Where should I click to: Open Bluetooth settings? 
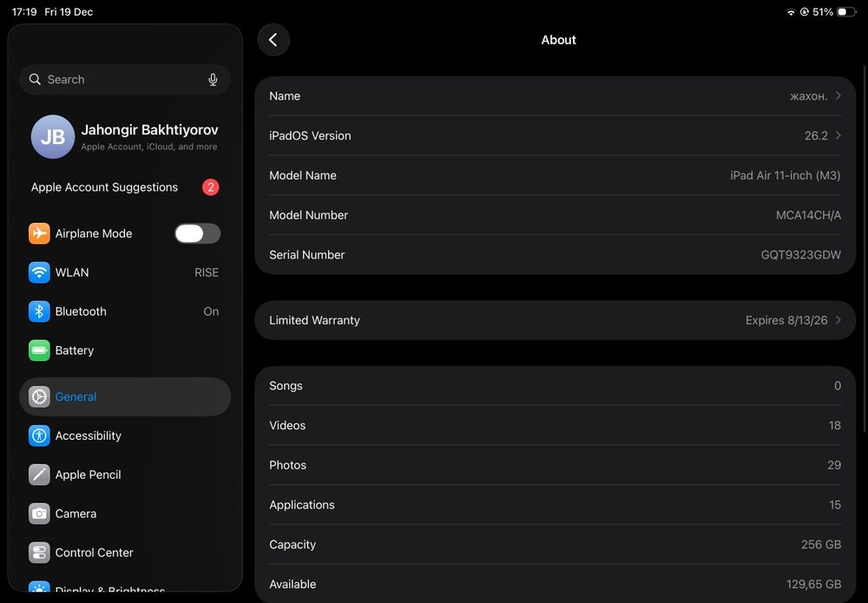[x=125, y=311]
